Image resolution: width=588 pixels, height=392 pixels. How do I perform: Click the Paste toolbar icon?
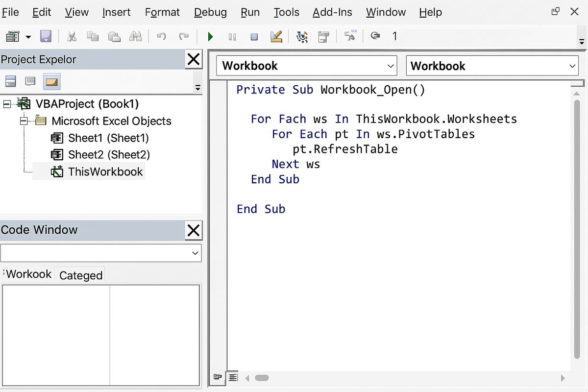[x=114, y=36]
